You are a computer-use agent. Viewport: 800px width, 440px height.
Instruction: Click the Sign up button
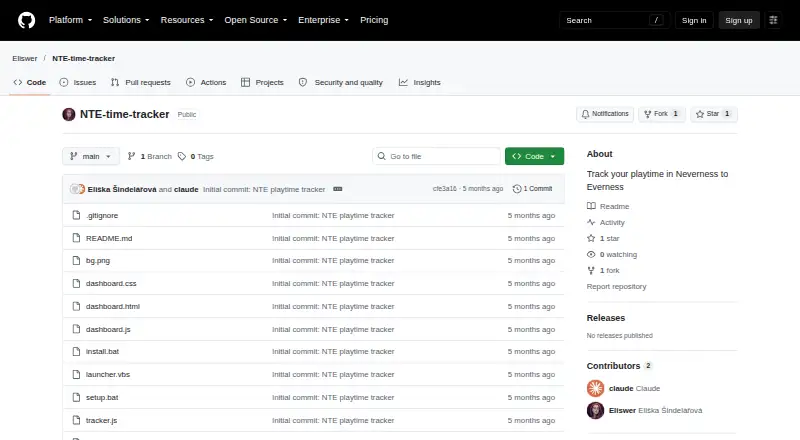pos(739,20)
